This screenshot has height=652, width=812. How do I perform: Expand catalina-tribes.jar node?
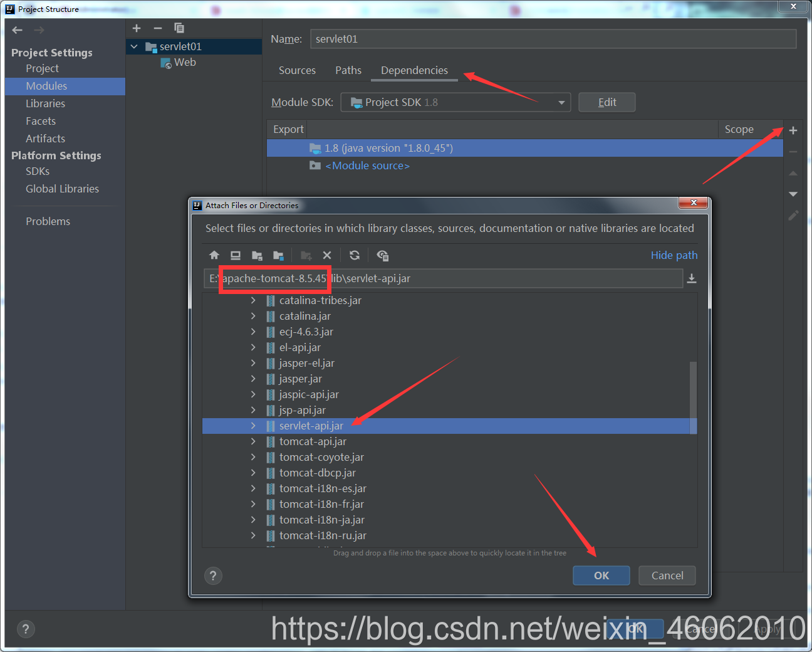click(253, 300)
